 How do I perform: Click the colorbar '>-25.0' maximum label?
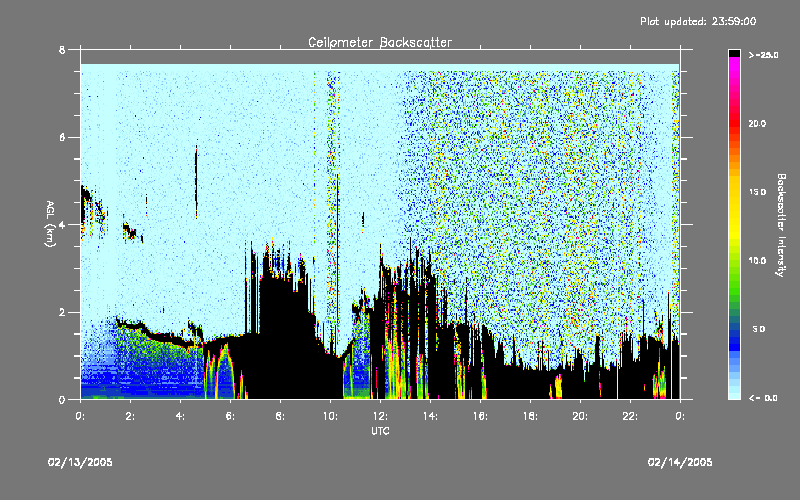click(x=764, y=55)
